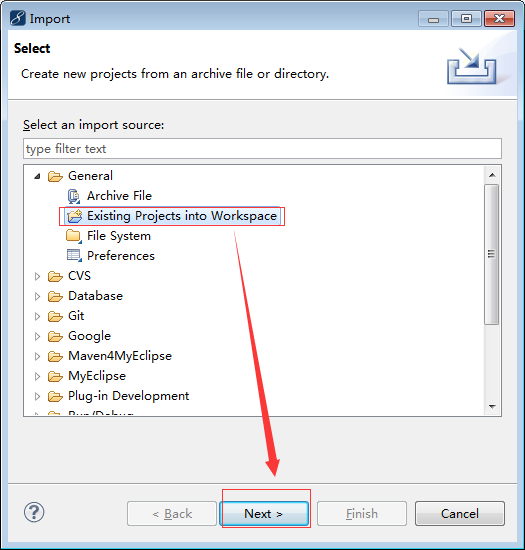Collapse the General tree node
The height and width of the screenshot is (550, 525).
pyautogui.click(x=37, y=176)
